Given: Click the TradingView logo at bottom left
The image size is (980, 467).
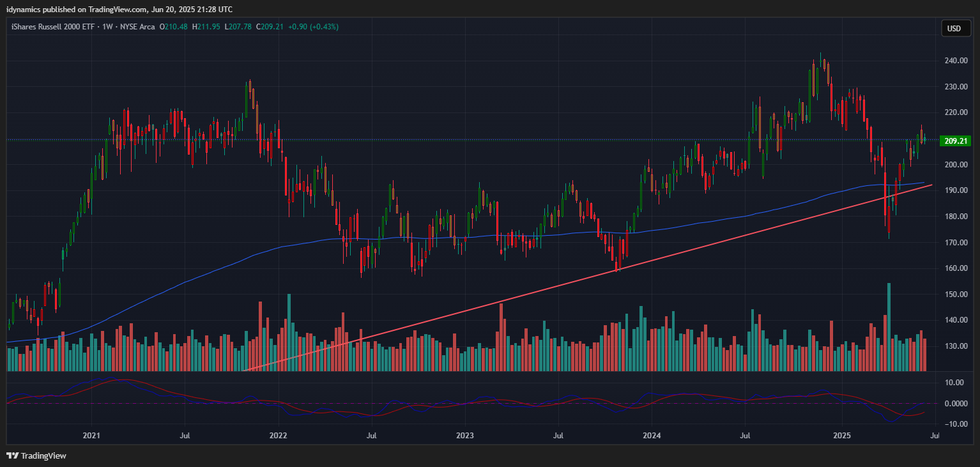Looking at the screenshot, I should pyautogui.click(x=36, y=456).
